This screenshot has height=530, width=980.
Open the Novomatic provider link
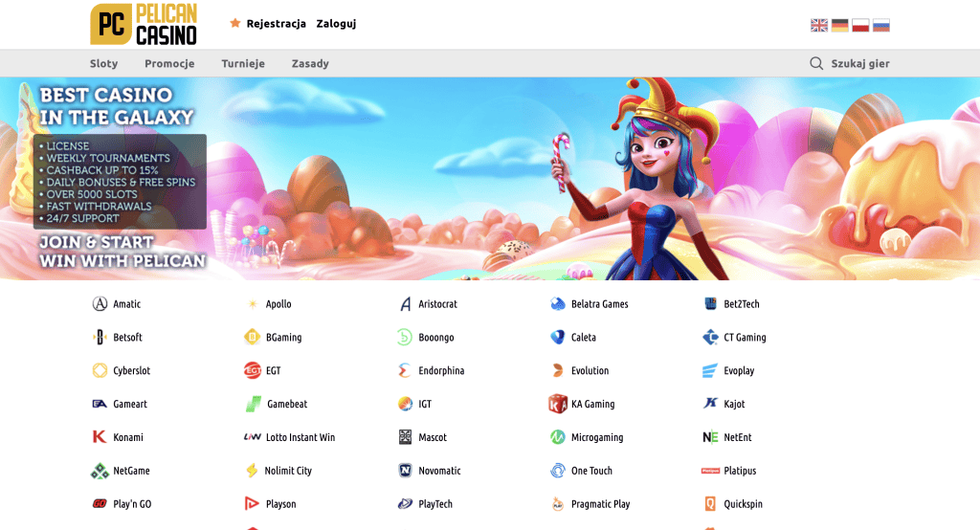point(430,470)
